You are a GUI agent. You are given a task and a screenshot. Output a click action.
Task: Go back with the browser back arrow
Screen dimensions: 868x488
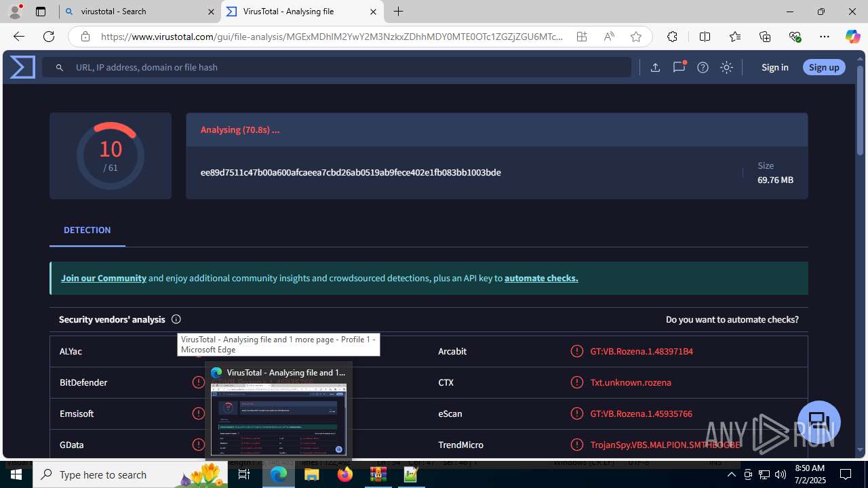click(x=19, y=37)
